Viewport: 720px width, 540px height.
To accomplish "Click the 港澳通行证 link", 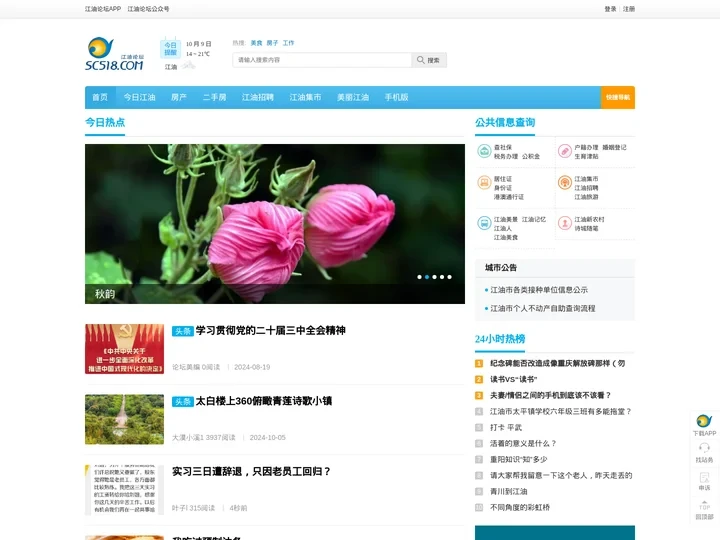I will [509, 197].
